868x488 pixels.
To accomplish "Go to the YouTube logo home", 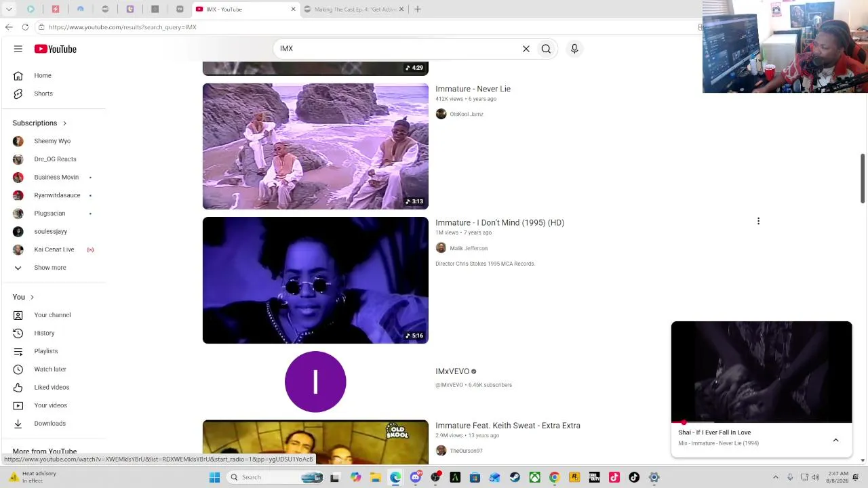I will (x=56, y=49).
